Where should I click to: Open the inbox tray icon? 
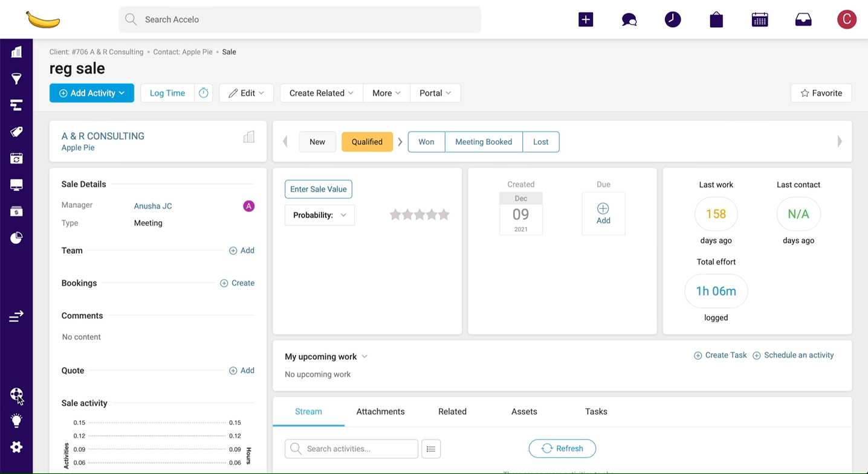pos(803,20)
